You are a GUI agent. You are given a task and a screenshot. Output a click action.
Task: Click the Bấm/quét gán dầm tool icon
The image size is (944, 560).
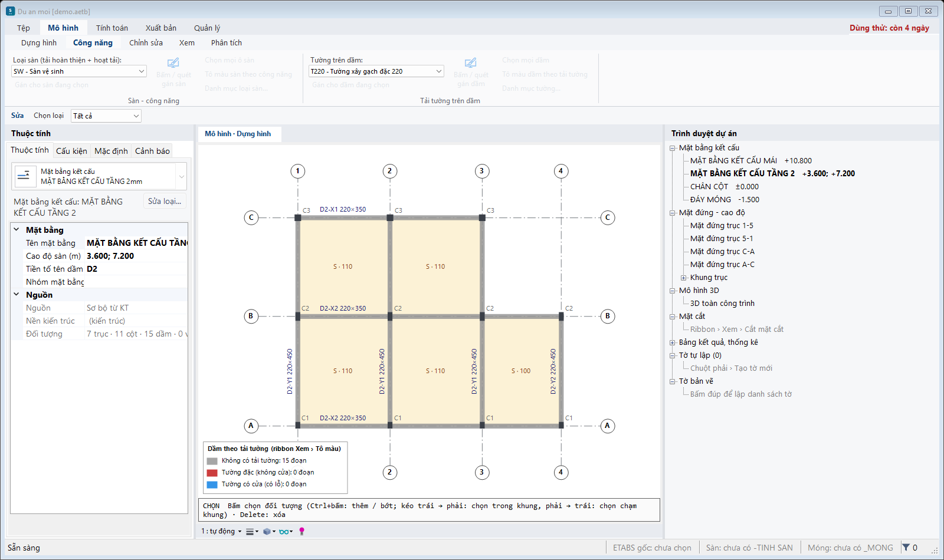tap(471, 63)
